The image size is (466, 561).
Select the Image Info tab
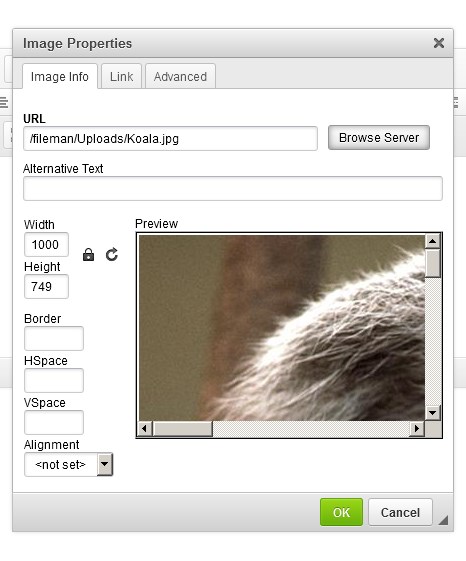[x=60, y=77]
